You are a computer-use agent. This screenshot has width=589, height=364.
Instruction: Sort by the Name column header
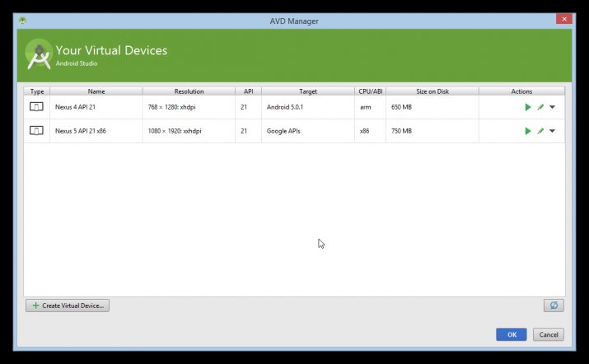tap(96, 91)
